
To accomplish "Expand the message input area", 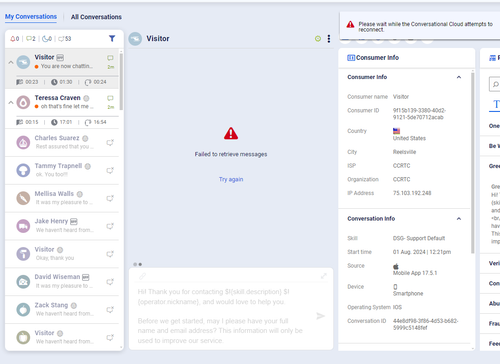I will (x=324, y=276).
